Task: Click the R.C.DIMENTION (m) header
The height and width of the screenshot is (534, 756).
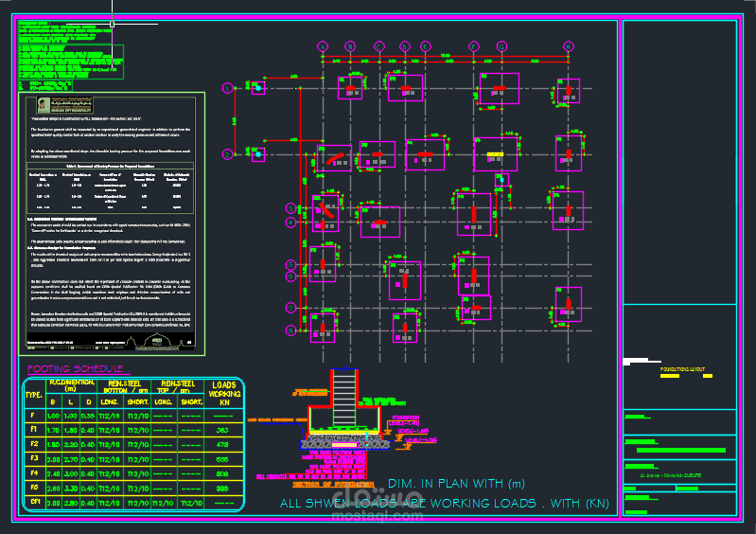Action: click(x=71, y=385)
